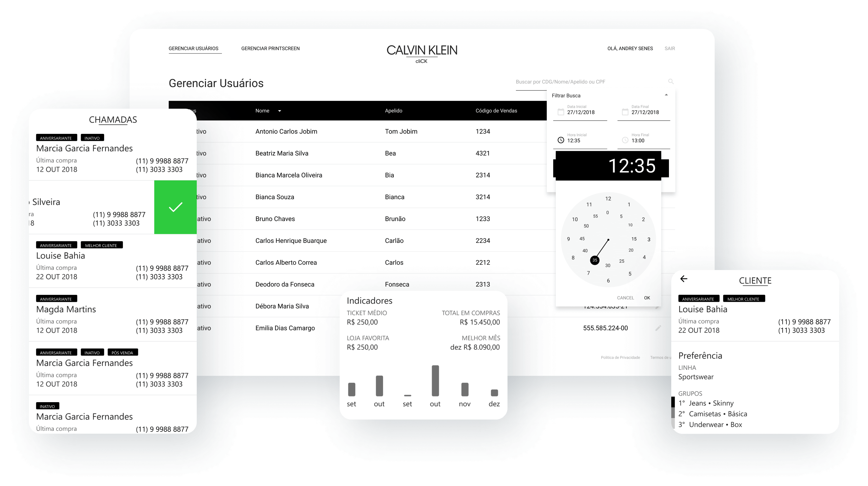This screenshot has width=868, height=486.
Task: Click 3° Underwear • Box group
Action: [x=710, y=425]
